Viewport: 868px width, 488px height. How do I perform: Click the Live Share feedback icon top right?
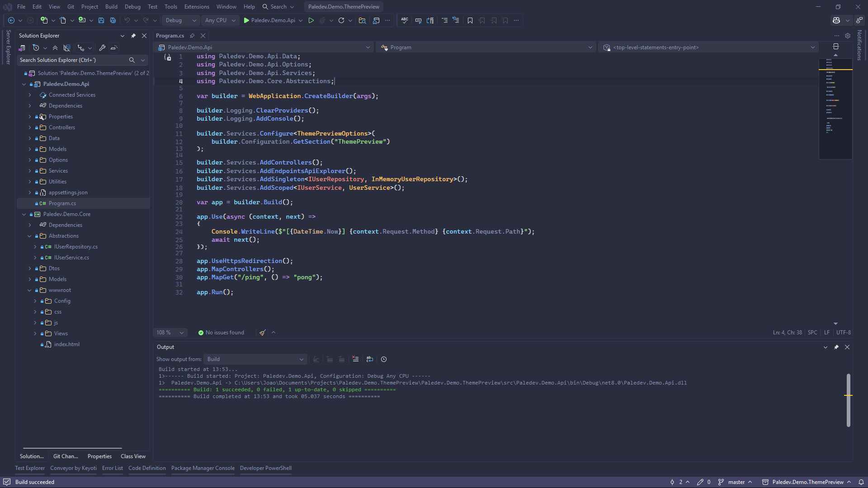(859, 20)
